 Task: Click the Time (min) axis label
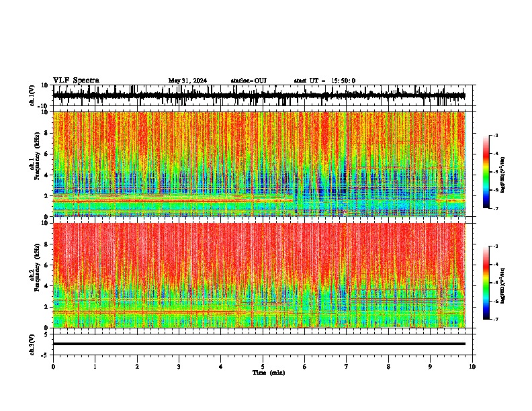269,373
